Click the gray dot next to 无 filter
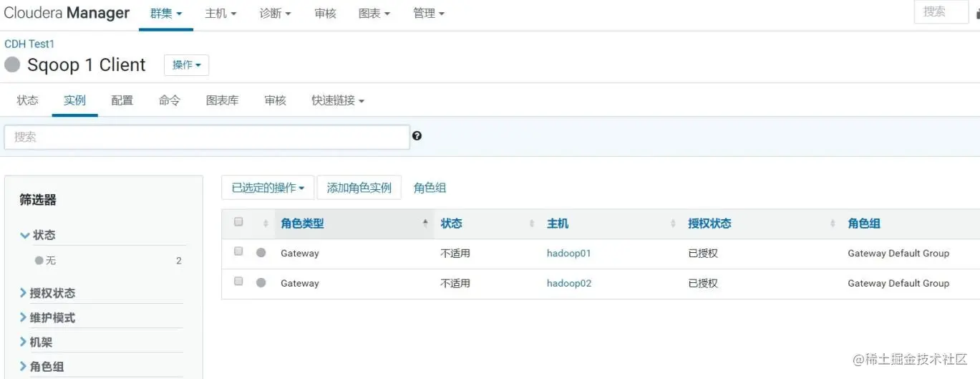 (x=39, y=261)
